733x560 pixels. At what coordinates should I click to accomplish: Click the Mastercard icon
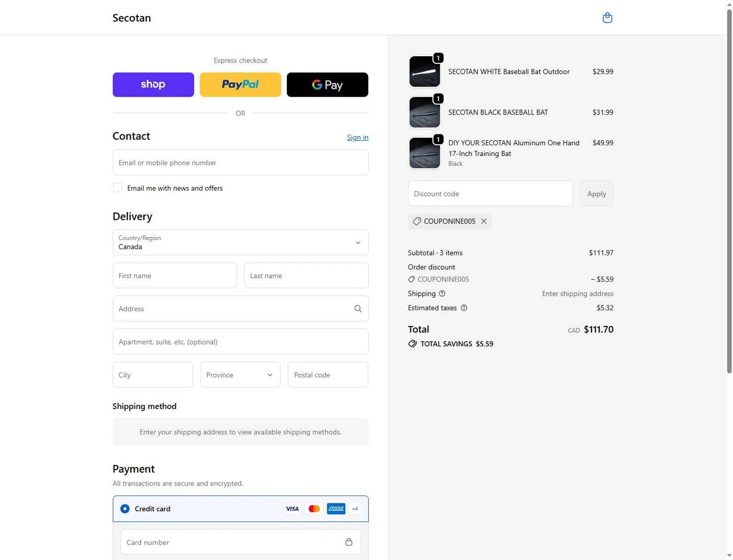[314, 509]
